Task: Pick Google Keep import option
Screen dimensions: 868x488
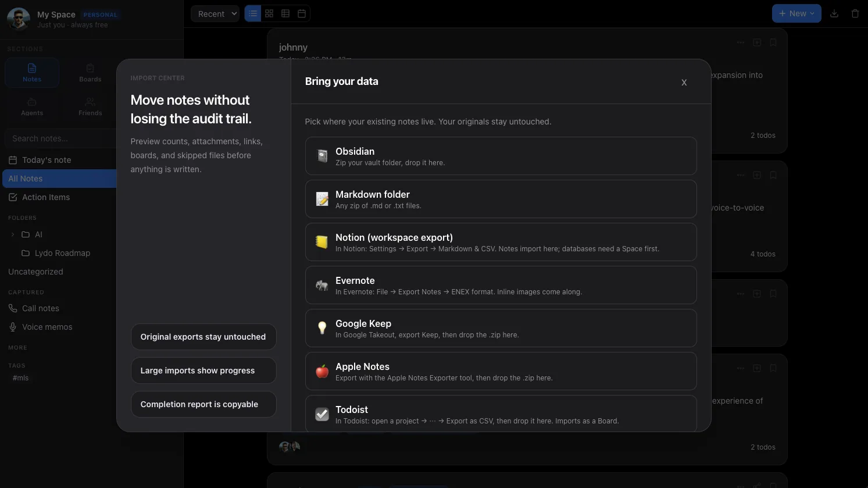Action: [501, 328]
